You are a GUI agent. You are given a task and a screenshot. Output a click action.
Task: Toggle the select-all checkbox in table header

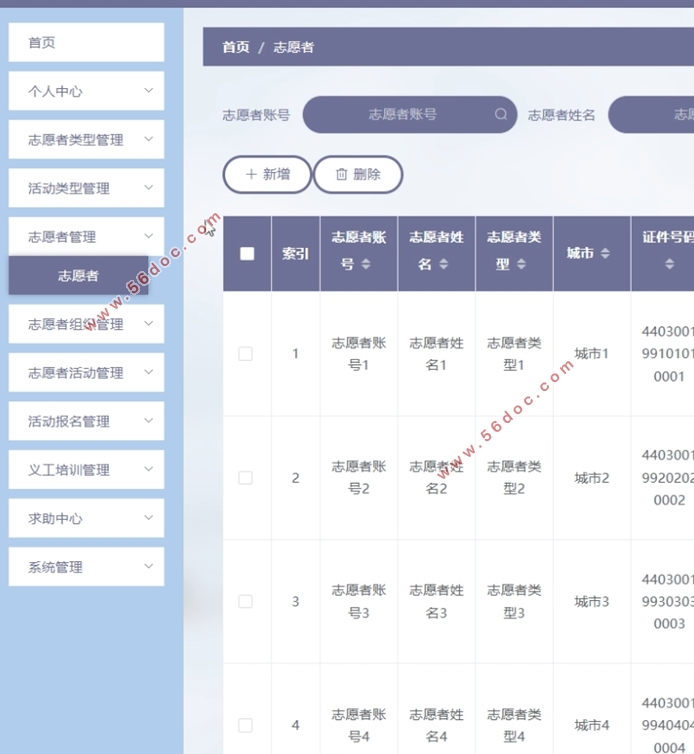click(x=247, y=254)
